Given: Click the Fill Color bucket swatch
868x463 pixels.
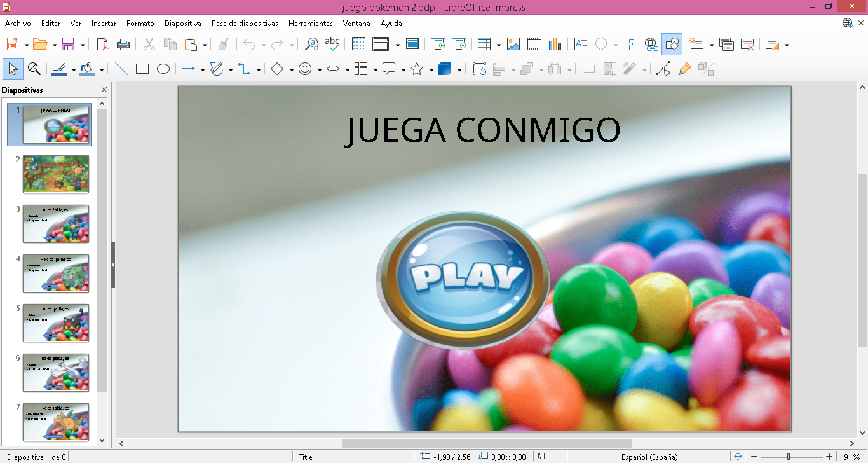Looking at the screenshot, I should [x=87, y=69].
